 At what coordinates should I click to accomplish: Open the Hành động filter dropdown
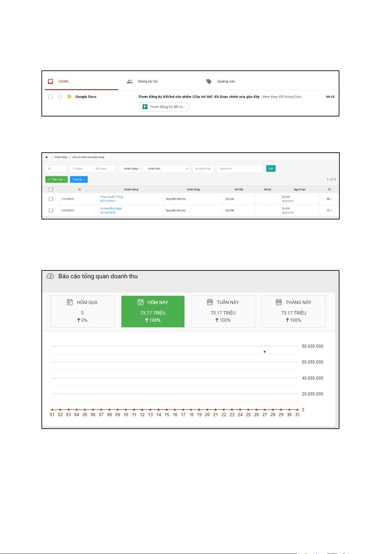point(130,169)
